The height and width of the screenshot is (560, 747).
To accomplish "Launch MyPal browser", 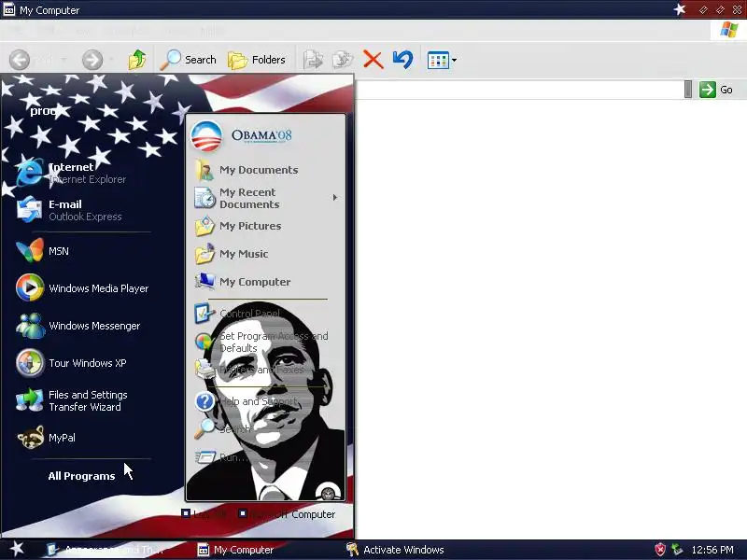I will [x=47, y=438].
